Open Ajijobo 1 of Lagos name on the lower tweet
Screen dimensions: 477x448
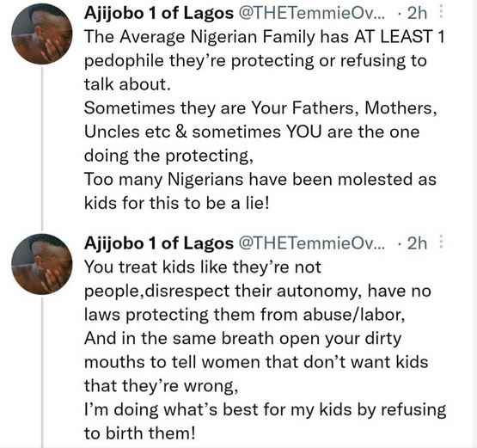159,243
